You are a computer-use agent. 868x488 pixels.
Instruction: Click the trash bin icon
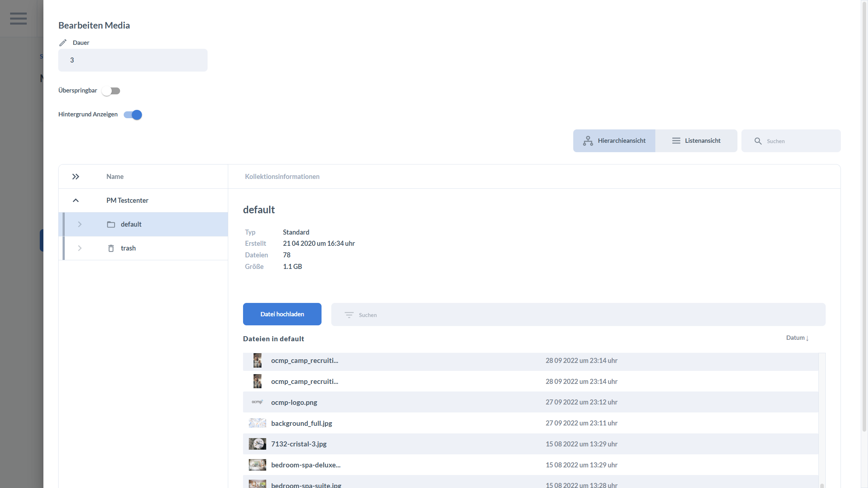pos(111,248)
